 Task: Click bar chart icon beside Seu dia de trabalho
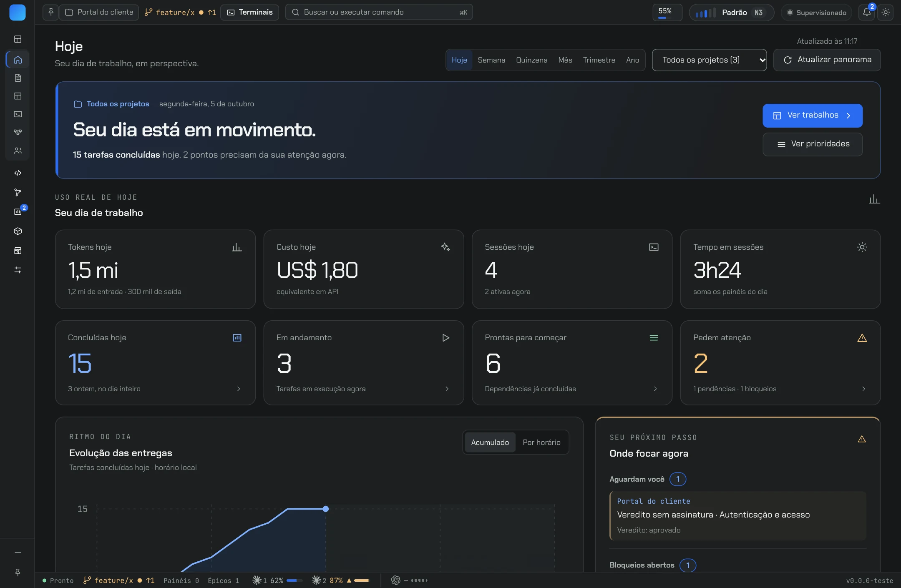tap(874, 199)
